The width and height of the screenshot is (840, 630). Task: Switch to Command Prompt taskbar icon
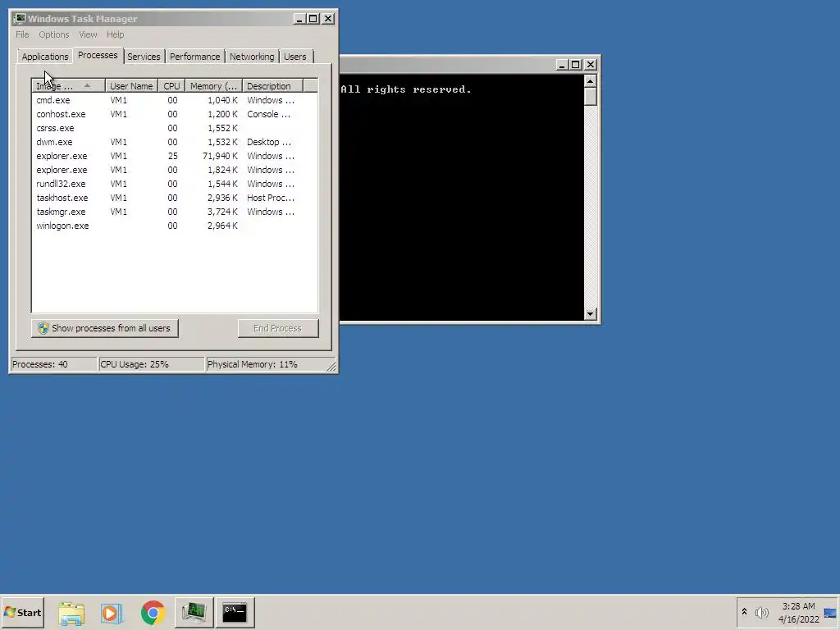tap(235, 612)
